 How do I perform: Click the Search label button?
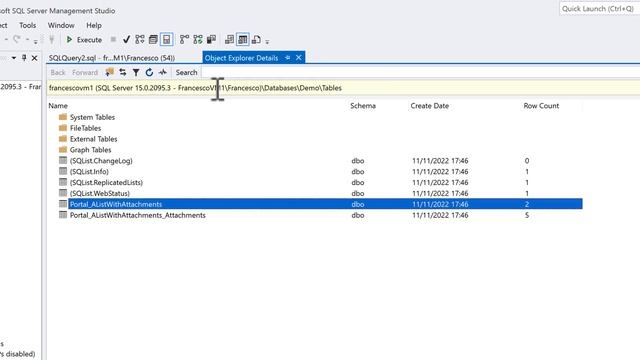186,73
